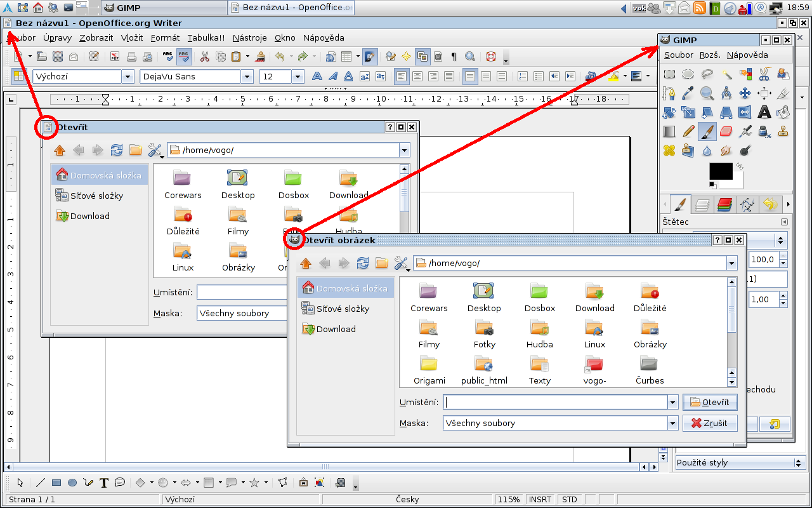Click the Undo arrow in Writer toolbar
The width and height of the screenshot is (812, 508).
[280, 57]
